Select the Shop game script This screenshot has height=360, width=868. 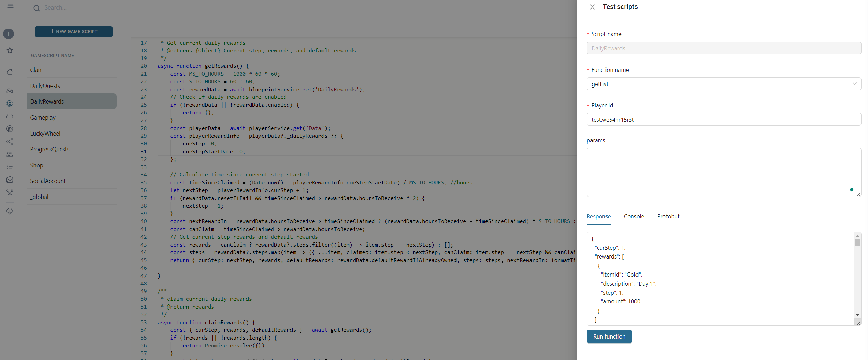tap(72, 165)
